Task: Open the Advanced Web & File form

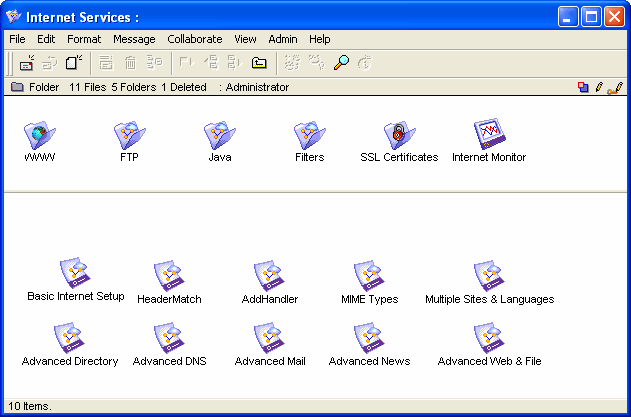Action: click(x=489, y=345)
